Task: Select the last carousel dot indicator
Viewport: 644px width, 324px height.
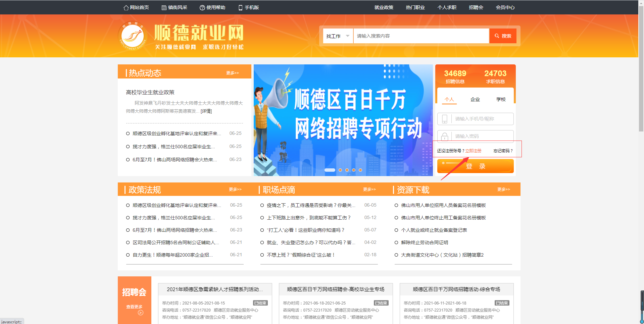Action: 360,170
